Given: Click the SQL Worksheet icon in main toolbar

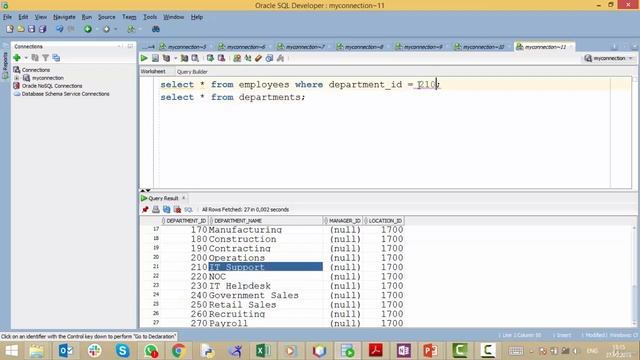Looking at the screenshot, I should pyautogui.click(x=131, y=29).
